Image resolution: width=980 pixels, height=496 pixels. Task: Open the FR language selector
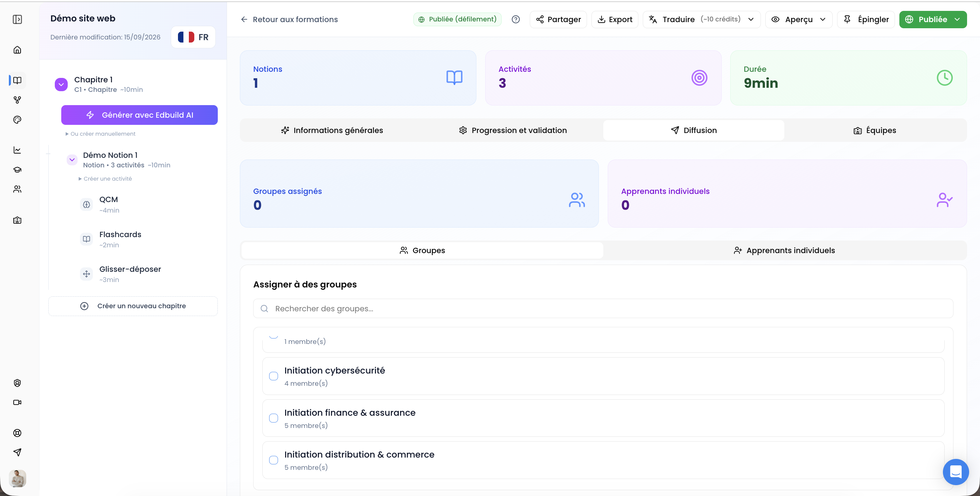(x=193, y=37)
